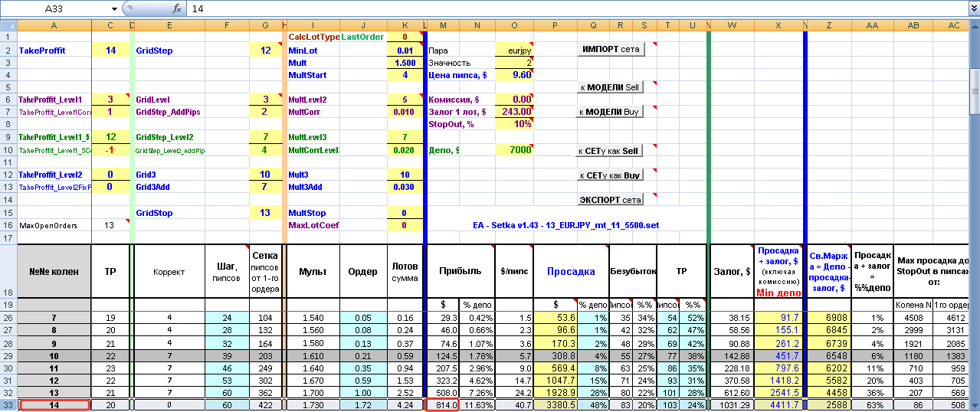Select column X header
This screenshot has width=980, height=412.
pyautogui.click(x=778, y=25)
